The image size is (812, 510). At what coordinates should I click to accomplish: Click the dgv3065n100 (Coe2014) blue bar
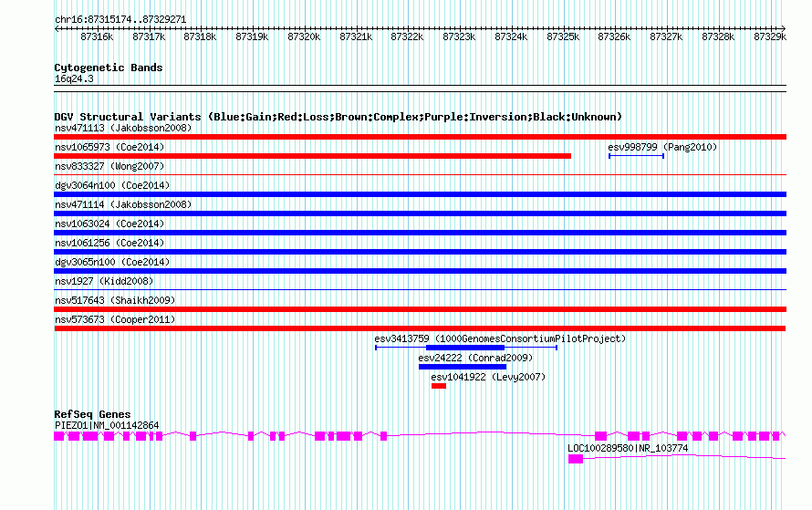[x=420, y=271]
